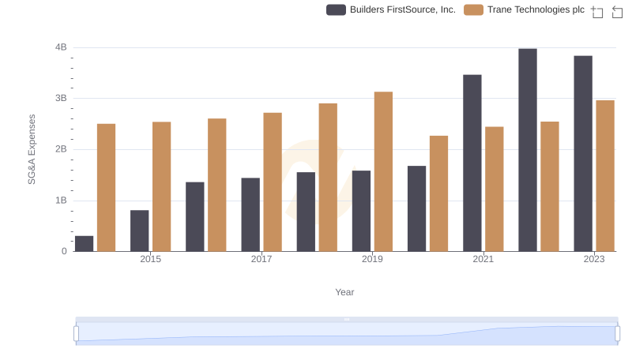The image size is (632, 364).
Task: Select the 2020 Trane Technologies bar
Action: pyautogui.click(x=439, y=193)
